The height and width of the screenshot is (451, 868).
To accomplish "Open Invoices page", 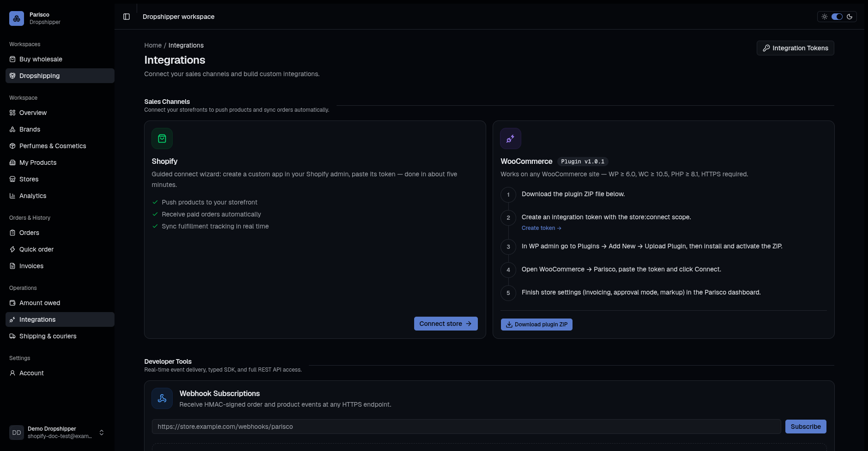I will coord(60,266).
